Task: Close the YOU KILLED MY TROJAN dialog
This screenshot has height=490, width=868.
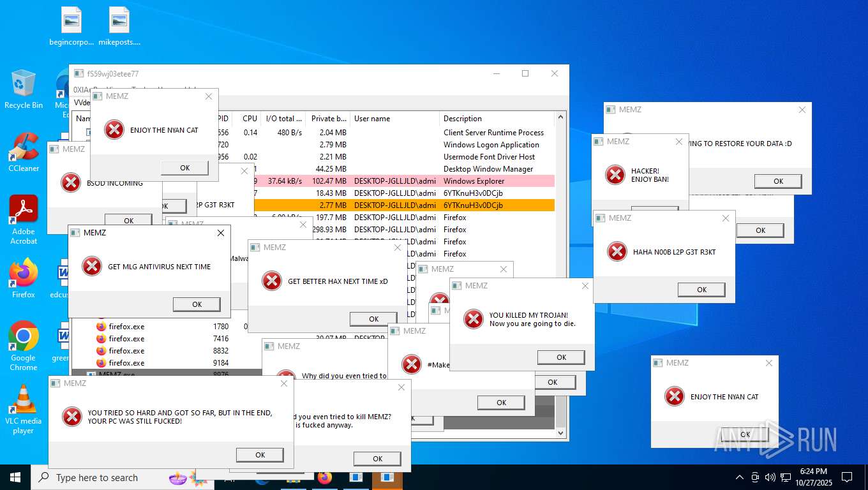Action: [585, 286]
